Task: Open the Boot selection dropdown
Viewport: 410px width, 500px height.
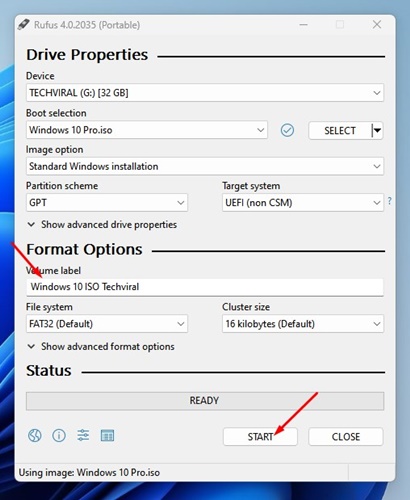Action: point(147,130)
